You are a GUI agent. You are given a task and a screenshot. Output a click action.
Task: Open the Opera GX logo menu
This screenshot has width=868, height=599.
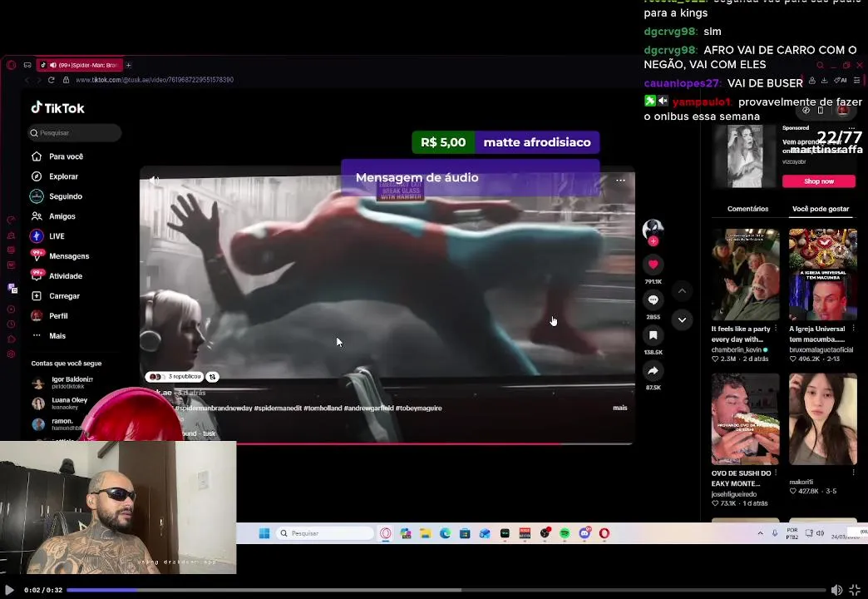11,65
